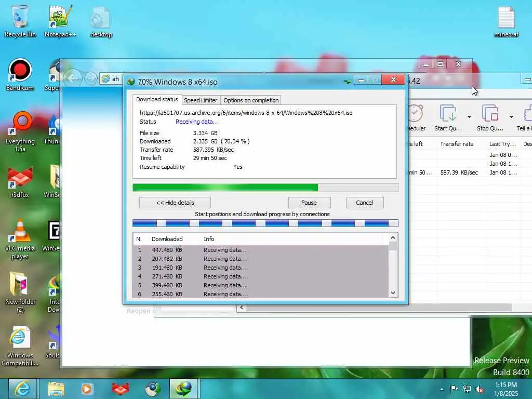Click the Reopen button in the browser window
The image size is (532, 399).
click(138, 311)
